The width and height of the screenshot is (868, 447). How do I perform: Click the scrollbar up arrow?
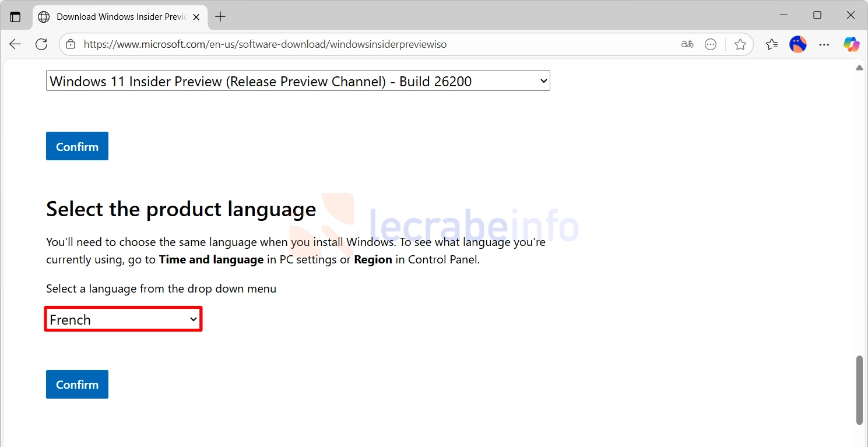pyautogui.click(x=859, y=68)
